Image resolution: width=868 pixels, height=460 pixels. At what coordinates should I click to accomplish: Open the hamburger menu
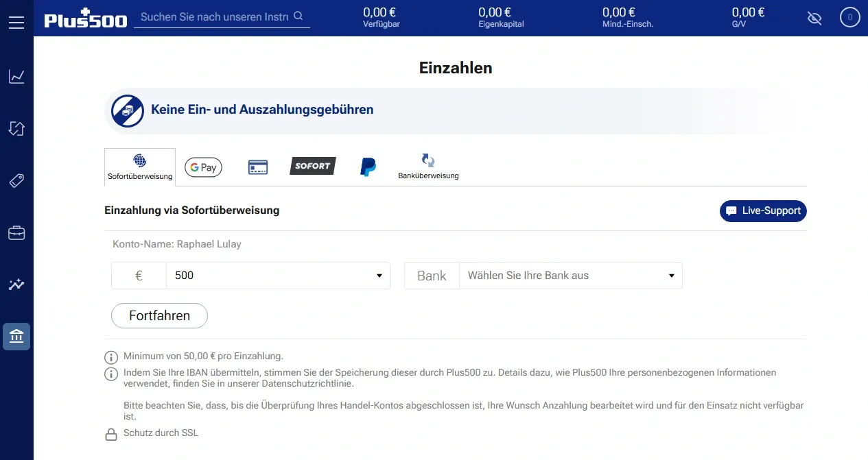pos(16,23)
